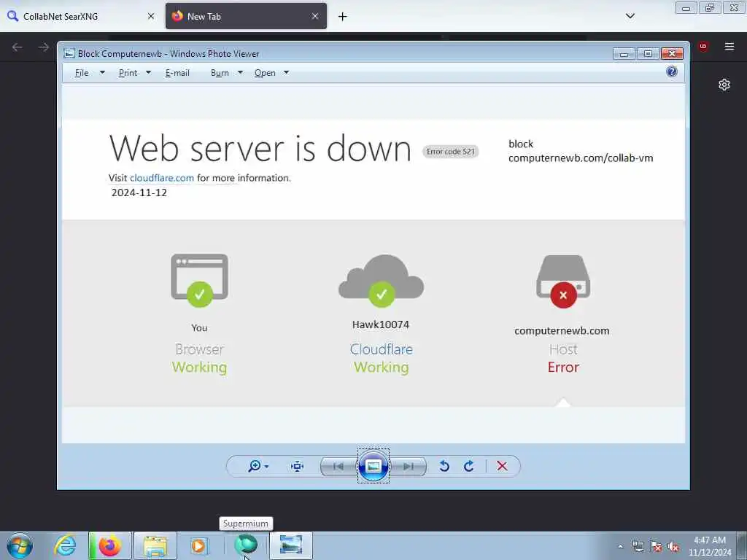This screenshot has height=560, width=747.
Task: Open a new Firefox tab with plus button
Action: pos(343,17)
